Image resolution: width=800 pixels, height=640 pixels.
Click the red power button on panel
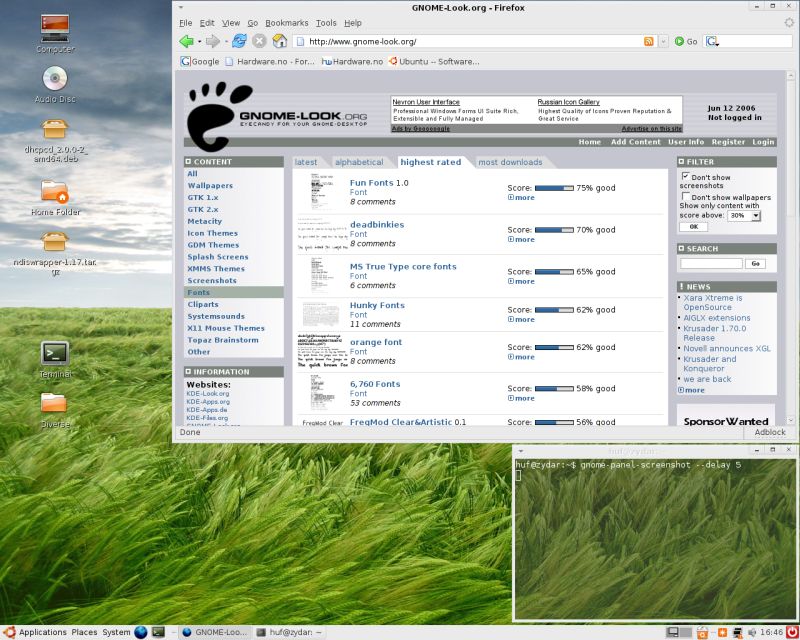click(792, 632)
